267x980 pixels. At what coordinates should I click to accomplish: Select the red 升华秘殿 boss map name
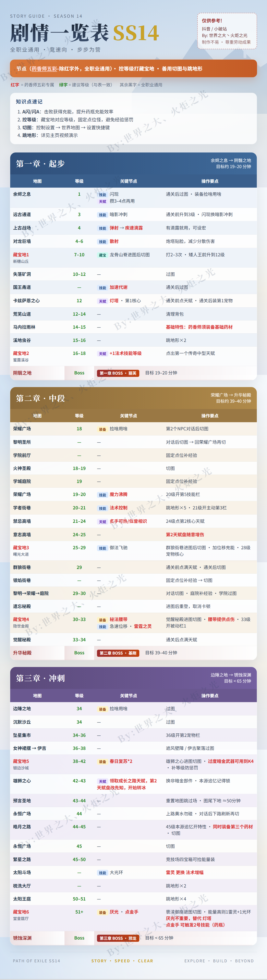pyautogui.click(x=22, y=653)
